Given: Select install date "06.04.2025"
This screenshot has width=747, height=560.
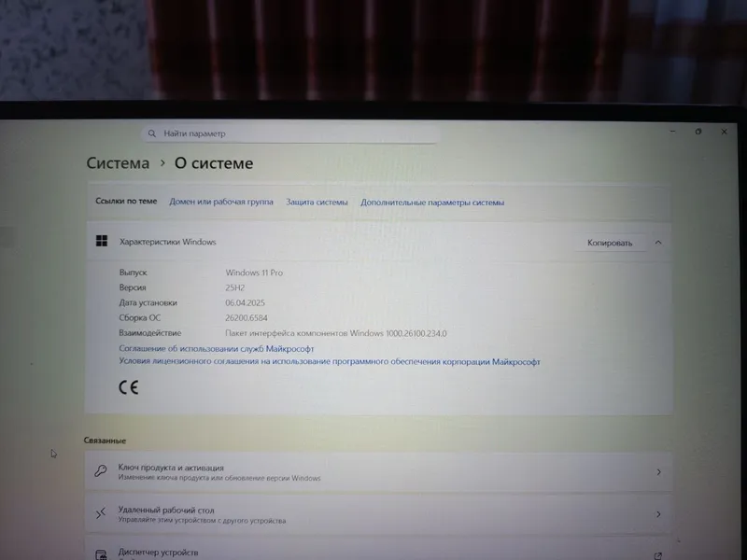Looking at the screenshot, I should (x=245, y=302).
